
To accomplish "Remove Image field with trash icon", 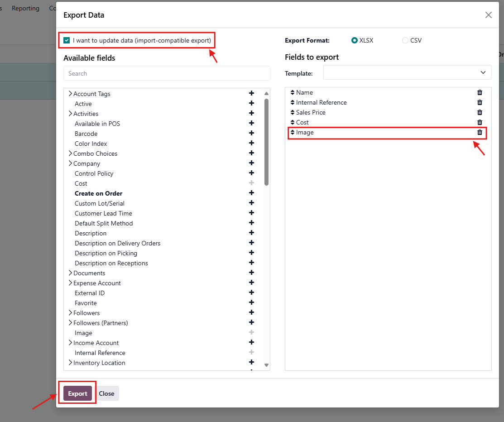I will (480, 133).
